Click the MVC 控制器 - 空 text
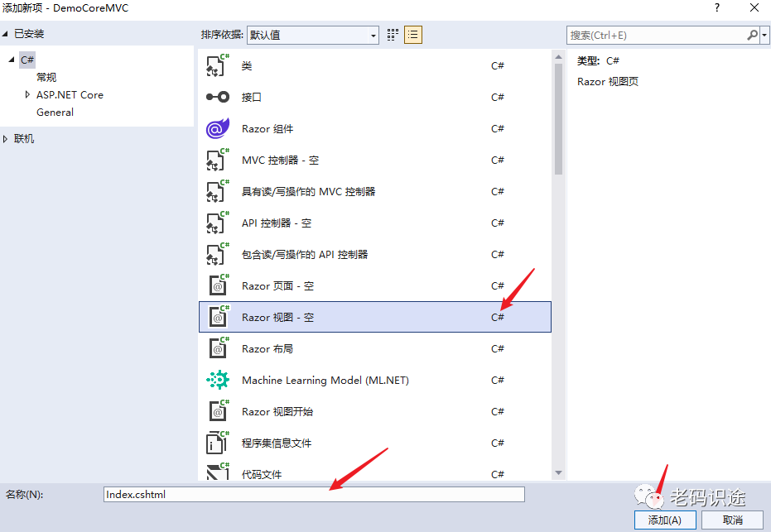Image resolution: width=771 pixels, height=532 pixels. pyautogui.click(x=280, y=161)
